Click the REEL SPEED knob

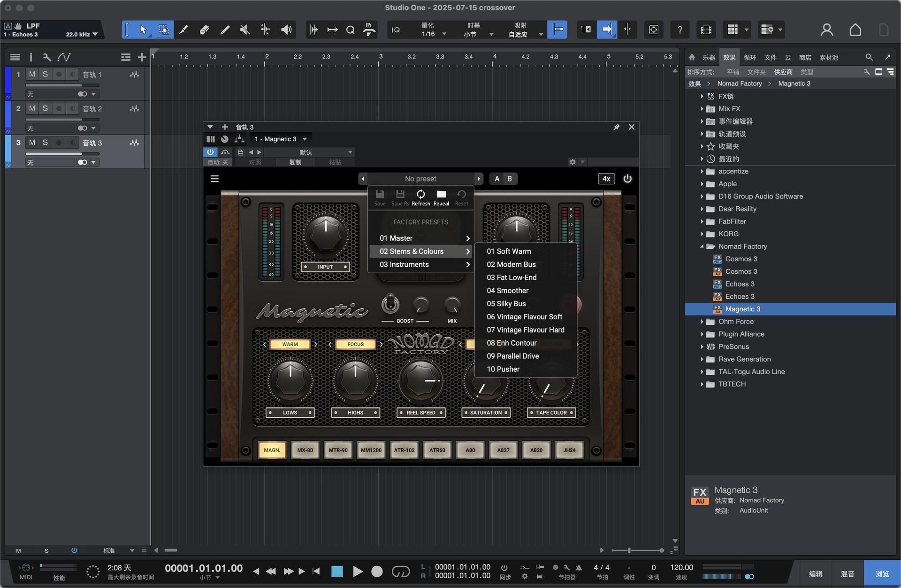point(421,381)
